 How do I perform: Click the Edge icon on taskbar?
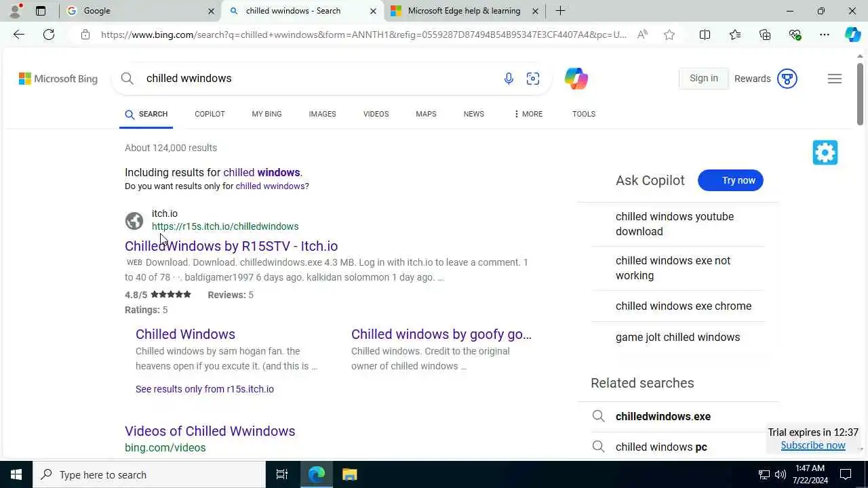coord(317,474)
